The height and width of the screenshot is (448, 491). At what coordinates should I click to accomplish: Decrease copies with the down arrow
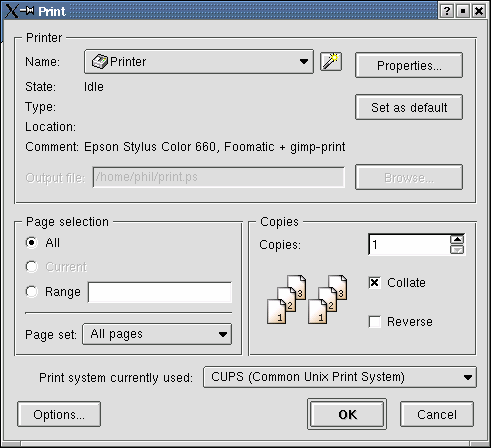457,250
